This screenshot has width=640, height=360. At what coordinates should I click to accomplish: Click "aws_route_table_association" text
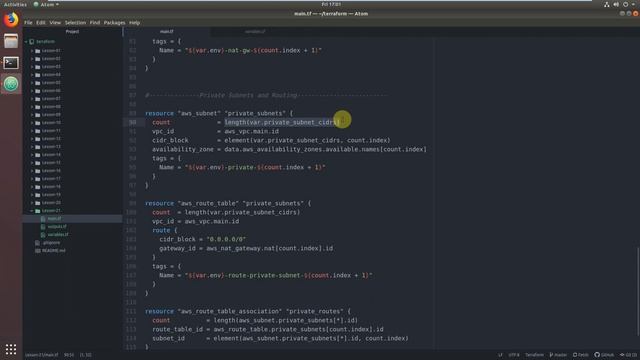click(230, 311)
